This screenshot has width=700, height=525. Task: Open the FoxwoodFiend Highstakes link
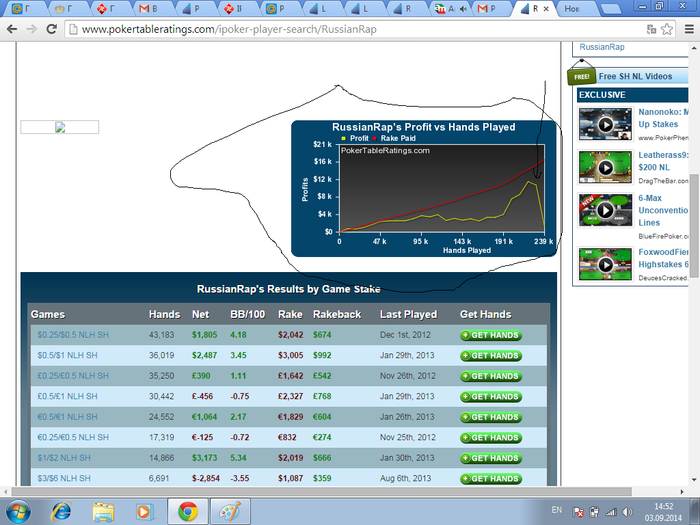point(663,258)
